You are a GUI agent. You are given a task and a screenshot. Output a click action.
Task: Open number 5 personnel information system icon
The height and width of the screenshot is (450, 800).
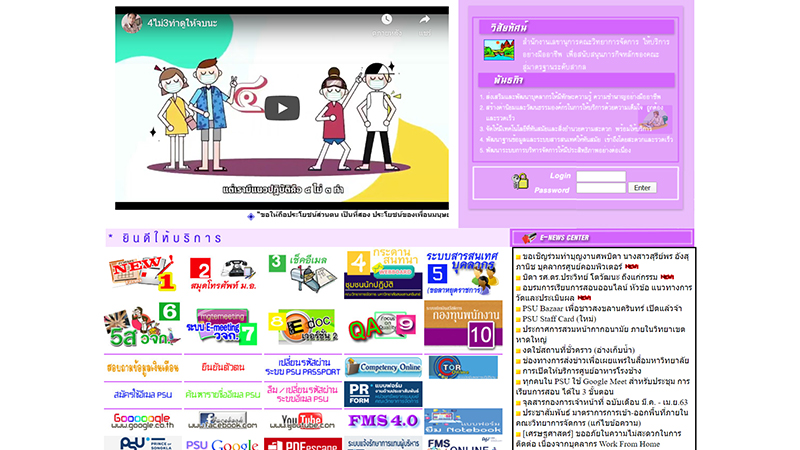click(x=463, y=273)
